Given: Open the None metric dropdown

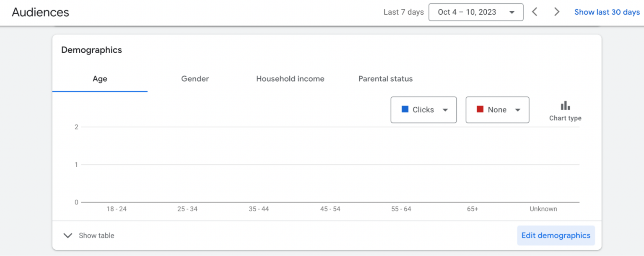Looking at the screenshot, I should point(497,110).
